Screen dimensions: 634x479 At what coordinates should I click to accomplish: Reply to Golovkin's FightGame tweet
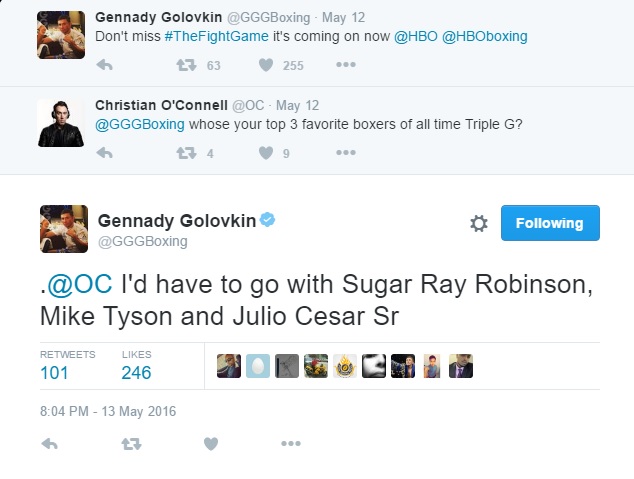coord(104,67)
